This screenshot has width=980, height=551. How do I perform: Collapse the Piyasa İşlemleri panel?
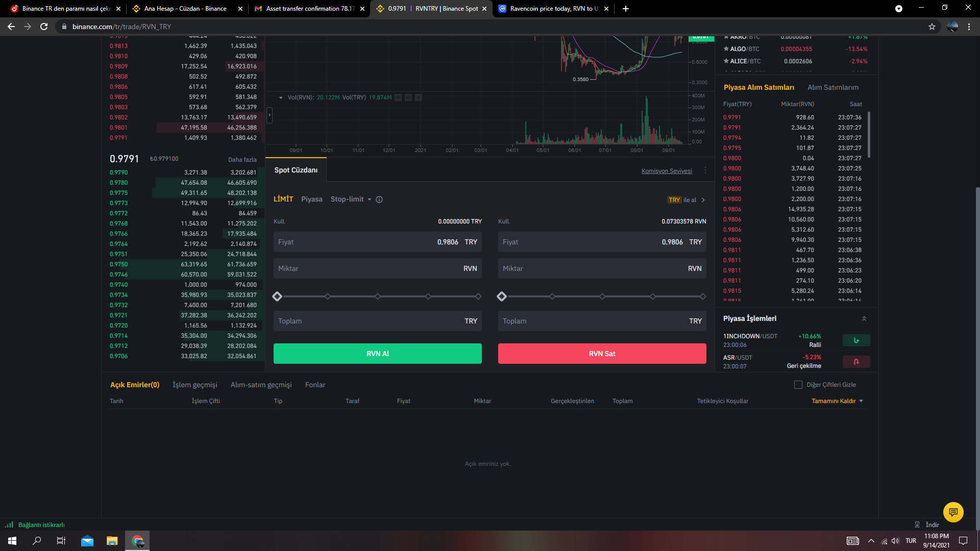tap(864, 318)
